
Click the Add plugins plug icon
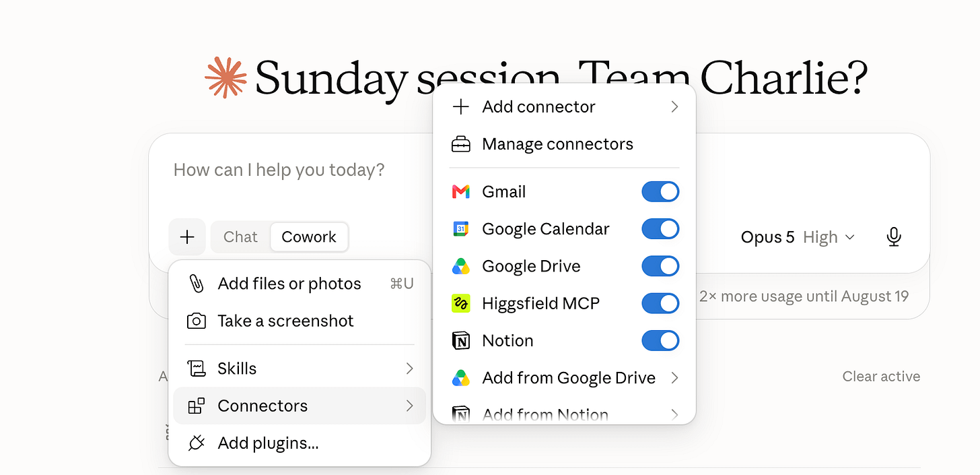[196, 443]
